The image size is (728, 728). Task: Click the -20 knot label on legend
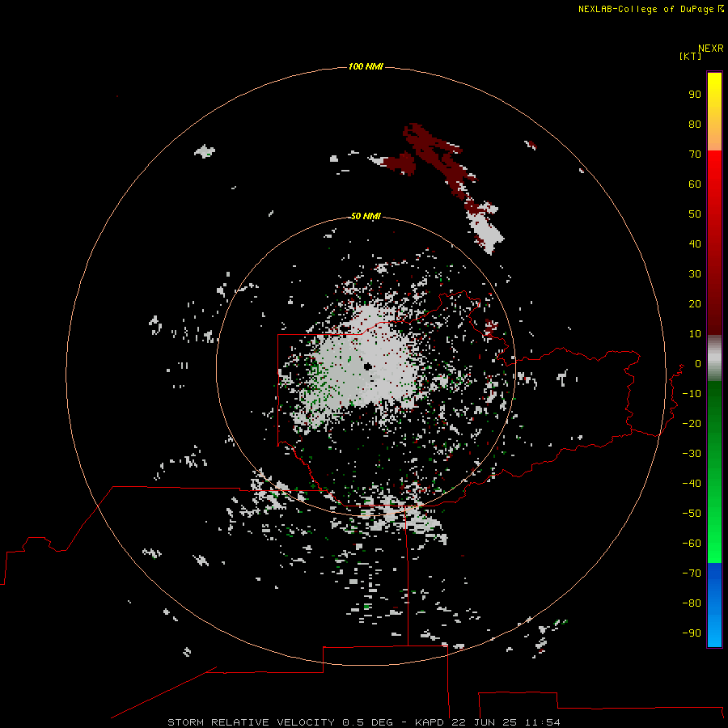point(692,424)
